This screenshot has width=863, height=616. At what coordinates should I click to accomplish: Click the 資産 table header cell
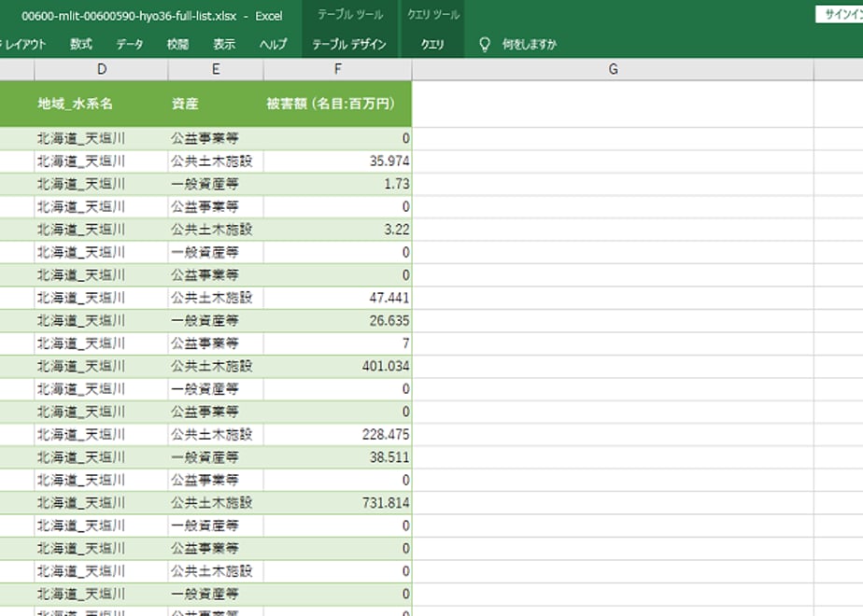click(216, 104)
